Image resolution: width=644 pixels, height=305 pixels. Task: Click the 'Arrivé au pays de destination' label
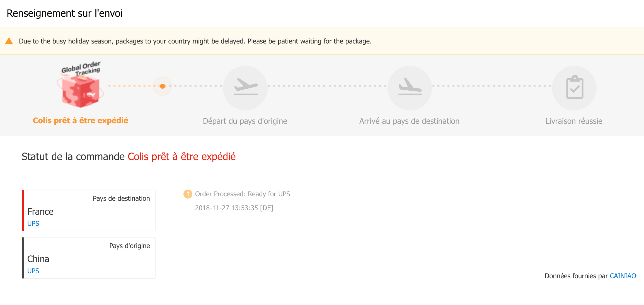point(409,121)
